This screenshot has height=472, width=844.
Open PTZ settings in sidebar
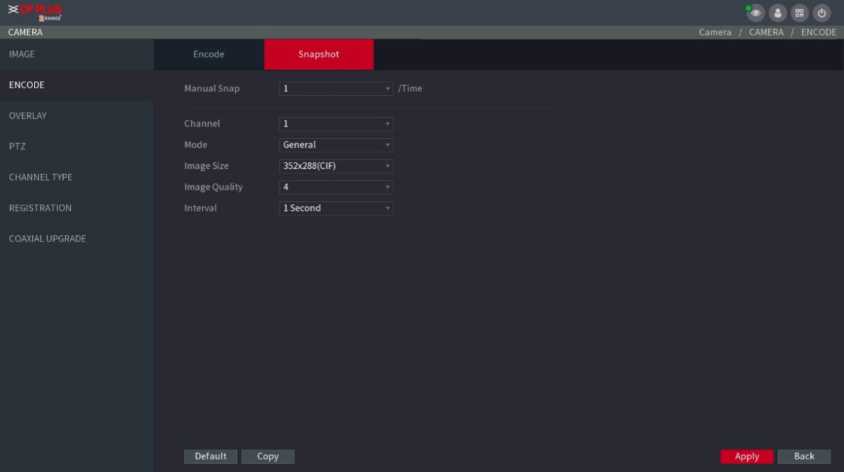17,146
